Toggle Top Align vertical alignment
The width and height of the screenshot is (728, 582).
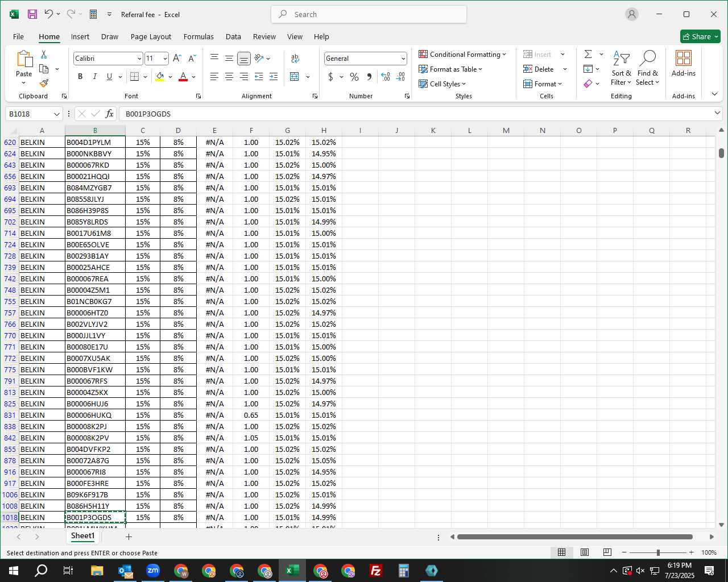[214, 58]
